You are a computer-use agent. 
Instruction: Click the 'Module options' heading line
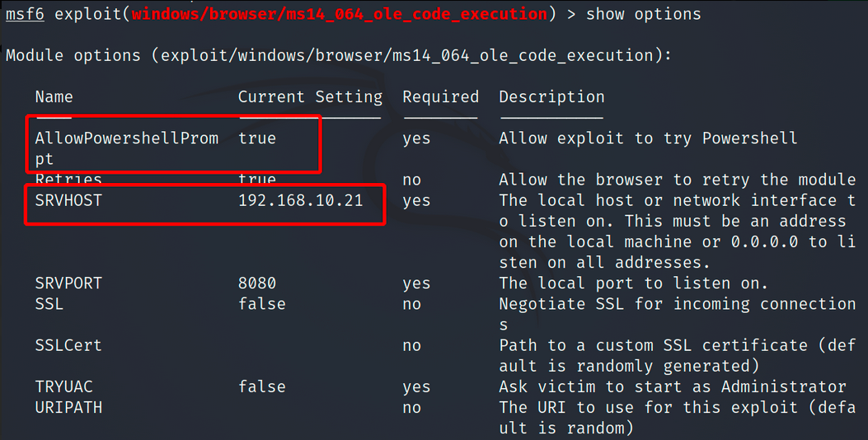338,55
